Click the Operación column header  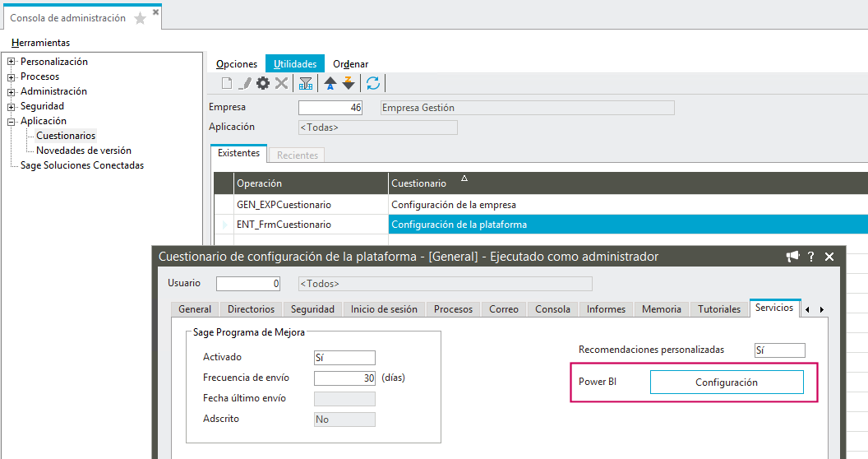311,183
